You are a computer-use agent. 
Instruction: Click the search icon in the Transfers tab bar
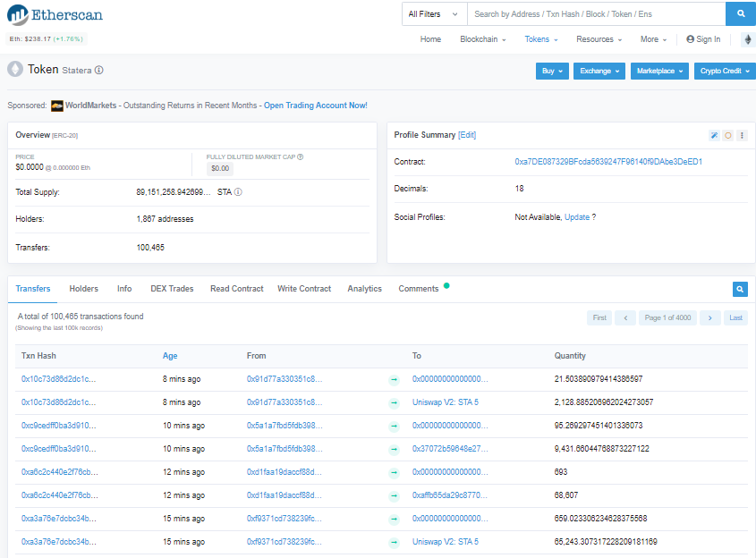click(740, 289)
